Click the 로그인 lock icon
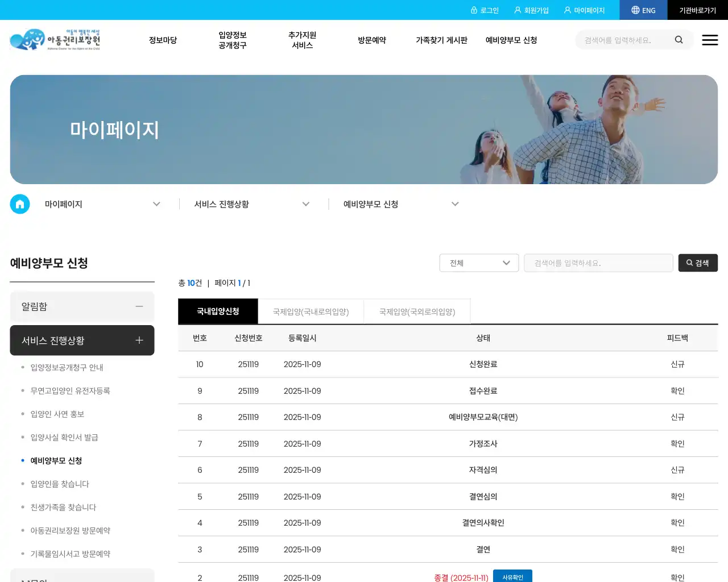728x582 pixels. (x=475, y=10)
